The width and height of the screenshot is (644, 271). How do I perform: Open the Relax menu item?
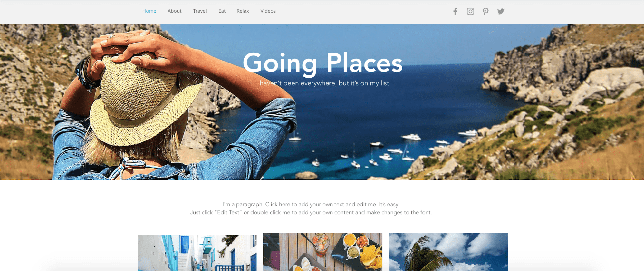pos(243,11)
